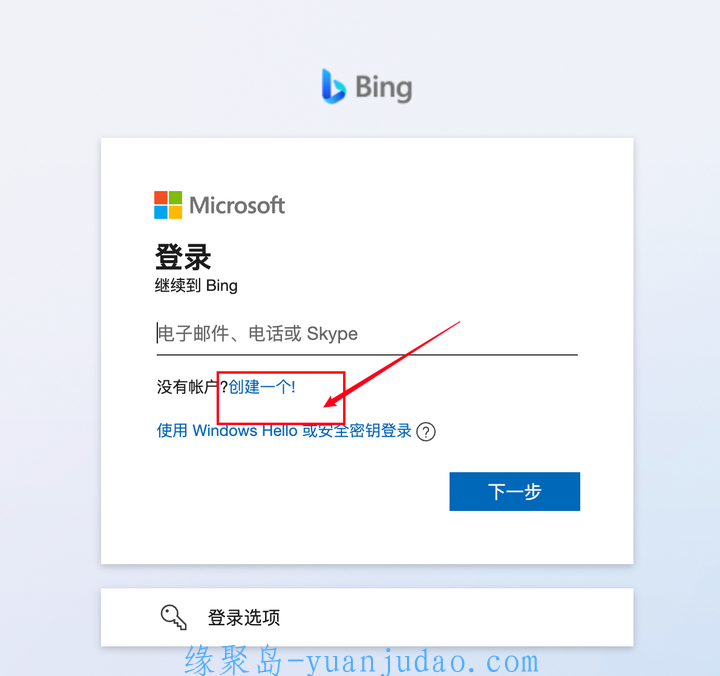Open the question mark help icon
720x676 pixels.
(426, 432)
